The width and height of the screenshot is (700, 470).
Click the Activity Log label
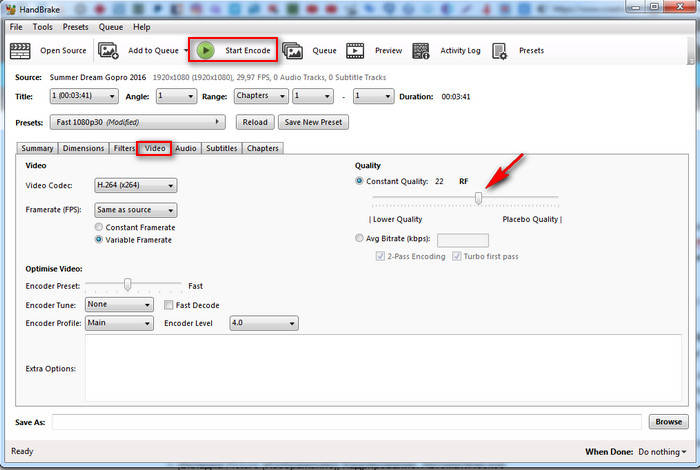[460, 50]
